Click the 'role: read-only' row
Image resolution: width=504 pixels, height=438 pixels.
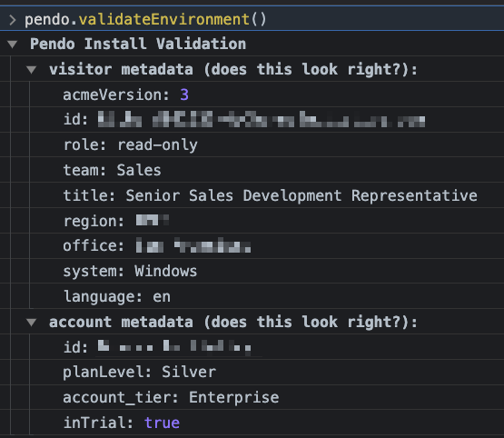tap(267, 144)
